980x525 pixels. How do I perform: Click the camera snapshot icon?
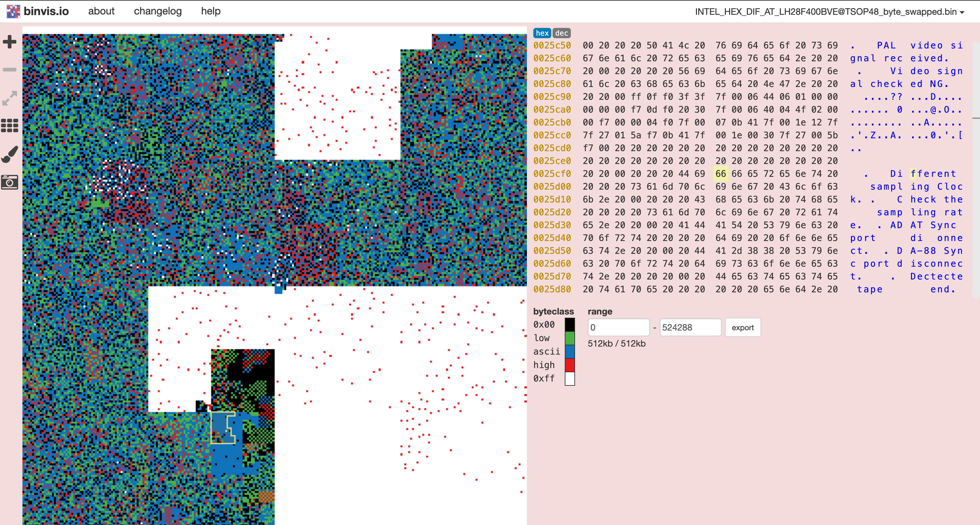[x=10, y=182]
